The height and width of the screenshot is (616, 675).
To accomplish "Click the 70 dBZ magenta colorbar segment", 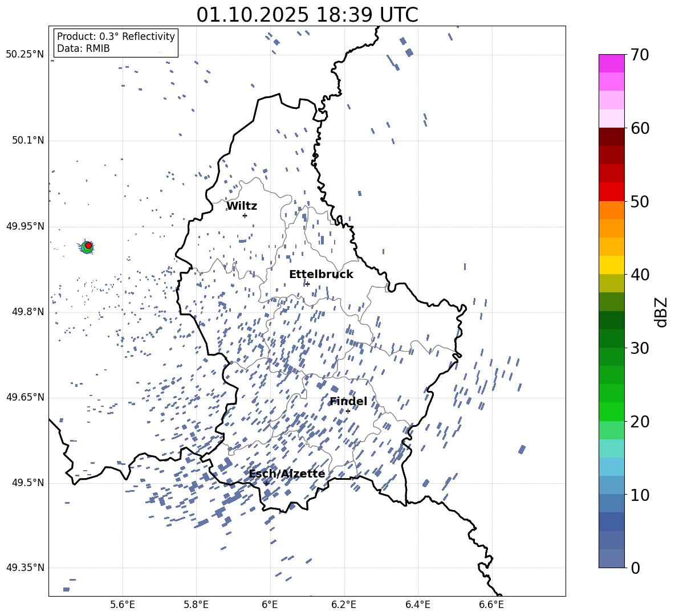I will 611,63.
